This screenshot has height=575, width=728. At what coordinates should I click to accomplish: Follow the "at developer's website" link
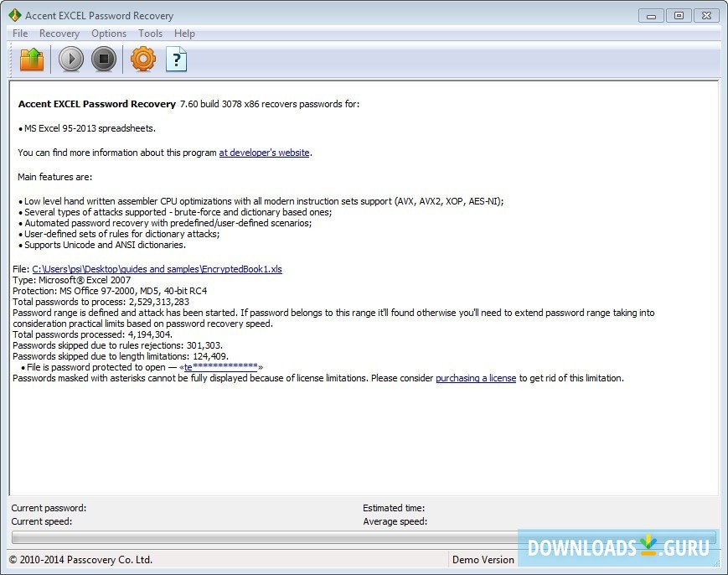[264, 153]
